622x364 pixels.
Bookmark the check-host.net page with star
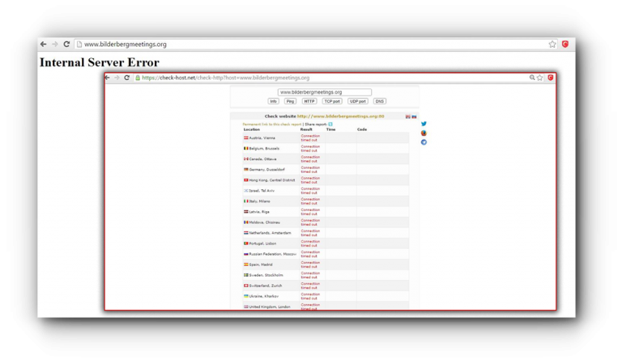click(539, 78)
